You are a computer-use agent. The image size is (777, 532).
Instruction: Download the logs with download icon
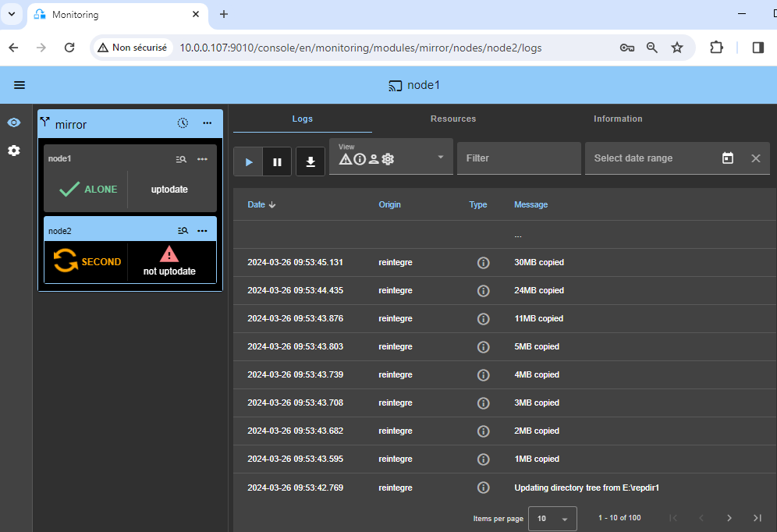point(310,161)
